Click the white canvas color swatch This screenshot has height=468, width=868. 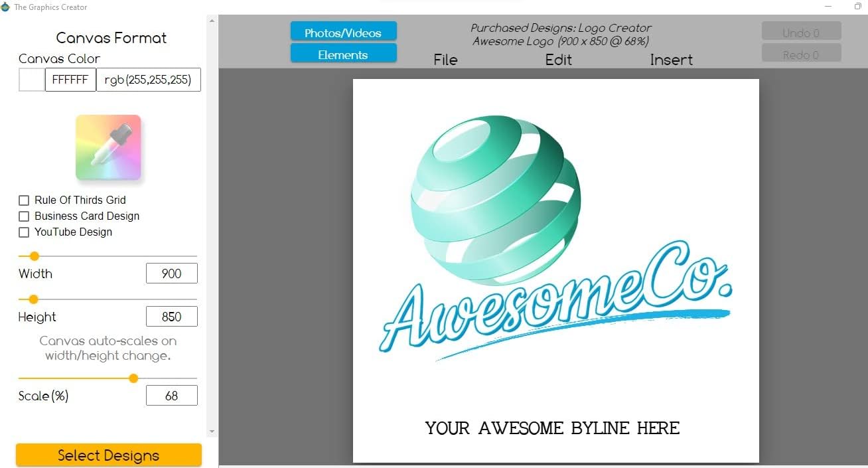click(31, 80)
